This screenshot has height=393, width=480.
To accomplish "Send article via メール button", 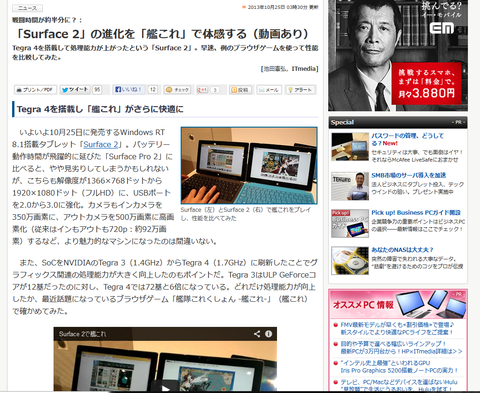I will [x=269, y=90].
